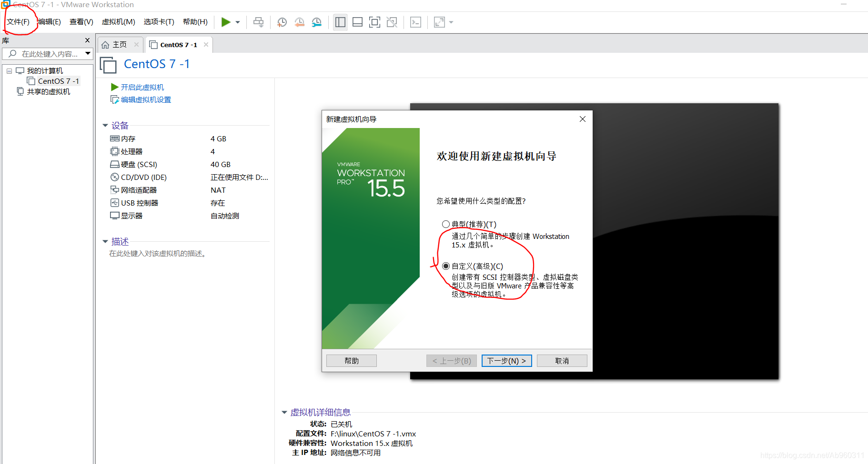This screenshot has width=868, height=464.
Task: Click the network adapter value NAT
Action: point(218,190)
